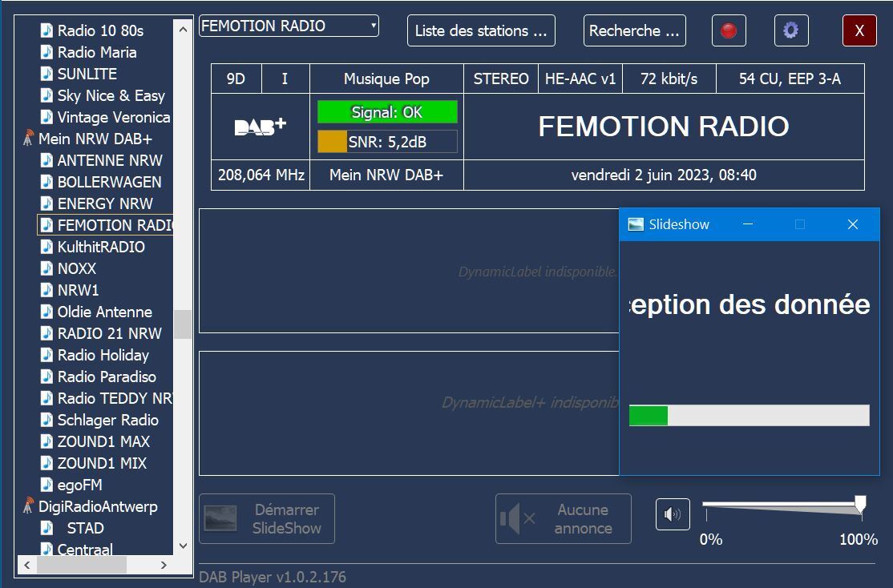The width and height of the screenshot is (893, 588).
Task: Select Radio Paradiso station
Action: pos(107,377)
